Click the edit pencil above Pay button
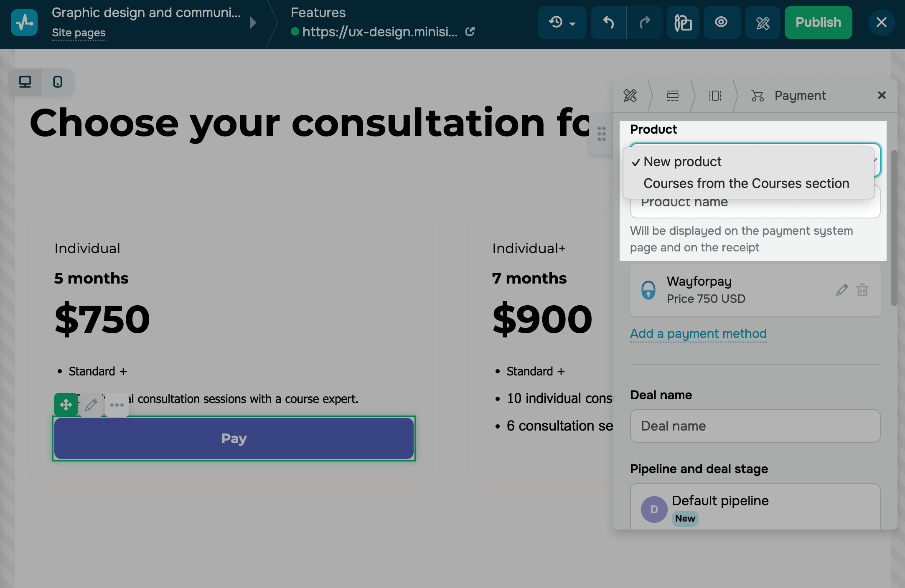Image resolution: width=905 pixels, height=588 pixels. click(x=91, y=405)
